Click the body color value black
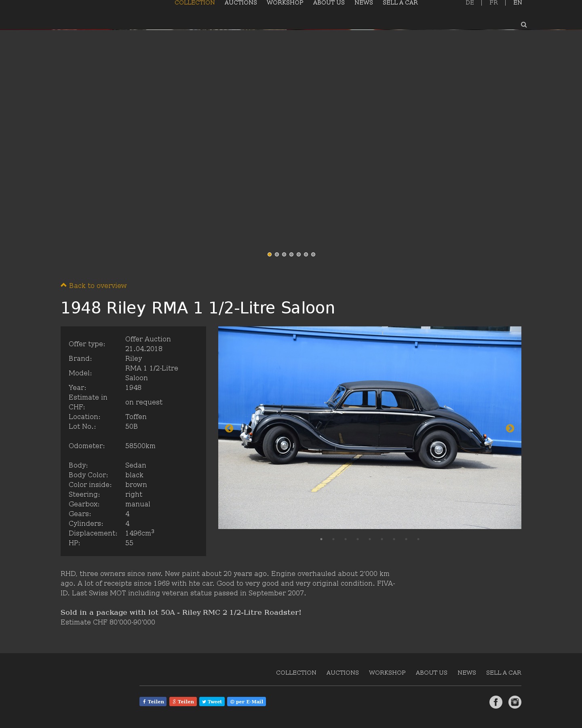The width and height of the screenshot is (582, 728). [x=134, y=475]
